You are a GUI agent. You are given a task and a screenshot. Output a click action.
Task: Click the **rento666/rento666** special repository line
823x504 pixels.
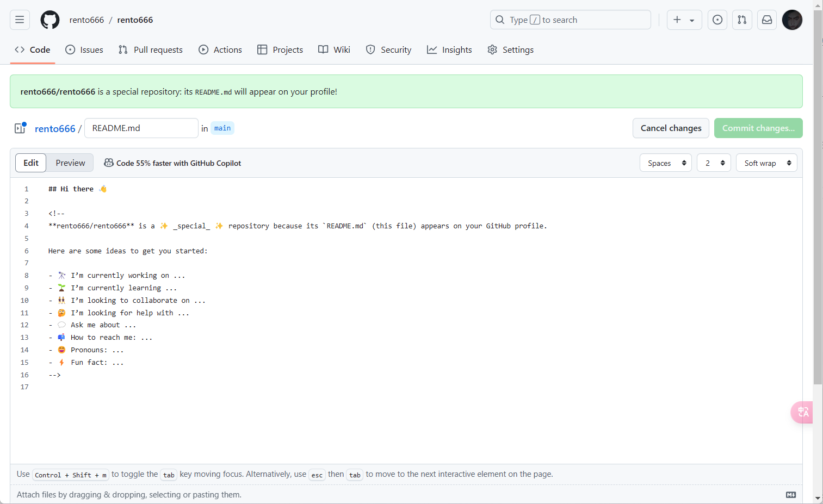(x=298, y=226)
